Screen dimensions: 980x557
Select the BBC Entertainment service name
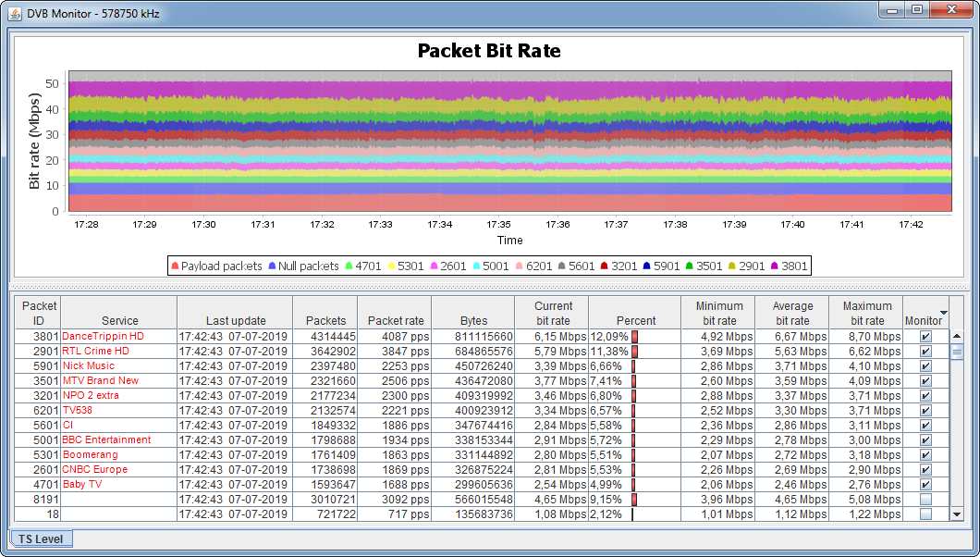(106, 440)
